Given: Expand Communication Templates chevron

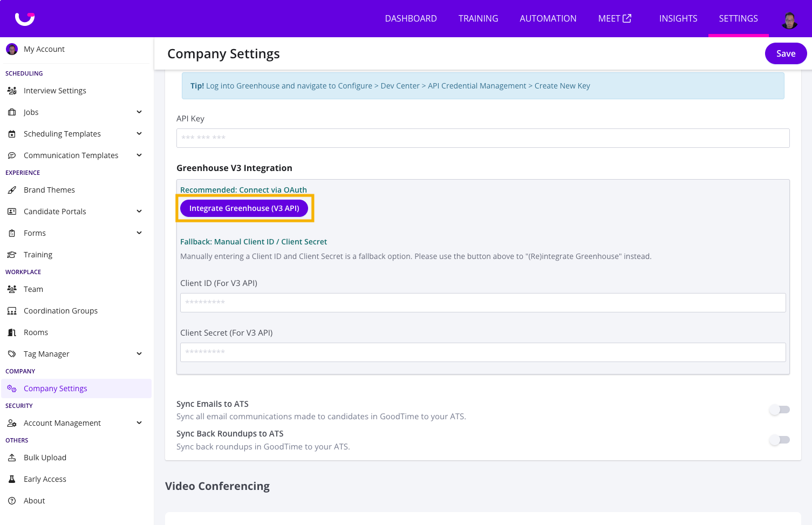Looking at the screenshot, I should [139, 155].
